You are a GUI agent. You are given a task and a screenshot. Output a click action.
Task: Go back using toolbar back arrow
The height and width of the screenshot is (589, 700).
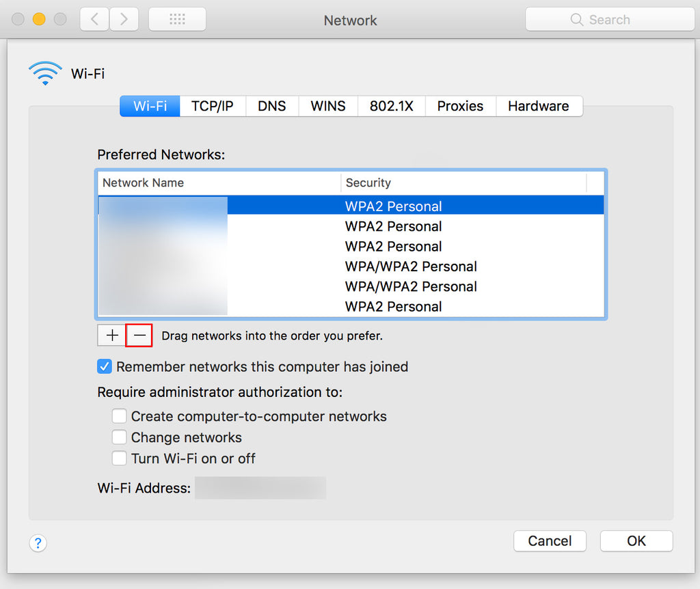[94, 19]
